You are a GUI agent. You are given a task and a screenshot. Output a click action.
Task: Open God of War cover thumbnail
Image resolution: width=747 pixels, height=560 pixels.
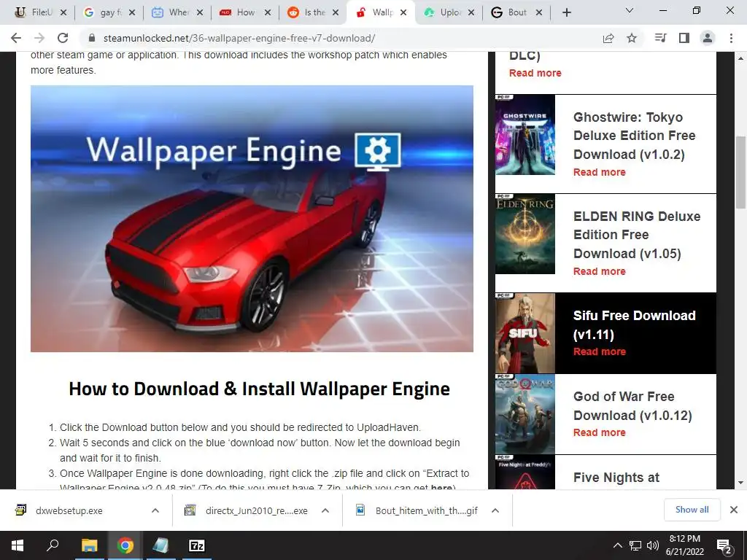(x=525, y=414)
